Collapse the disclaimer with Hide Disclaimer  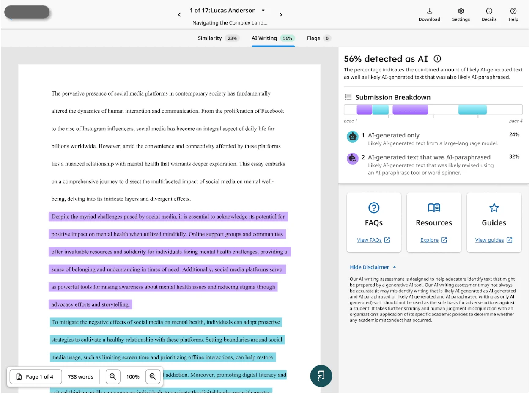tap(373, 267)
